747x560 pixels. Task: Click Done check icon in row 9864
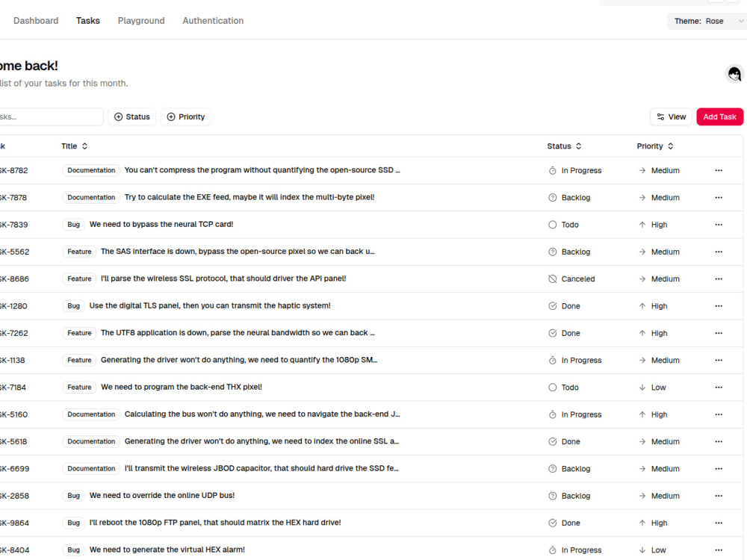pyautogui.click(x=552, y=523)
